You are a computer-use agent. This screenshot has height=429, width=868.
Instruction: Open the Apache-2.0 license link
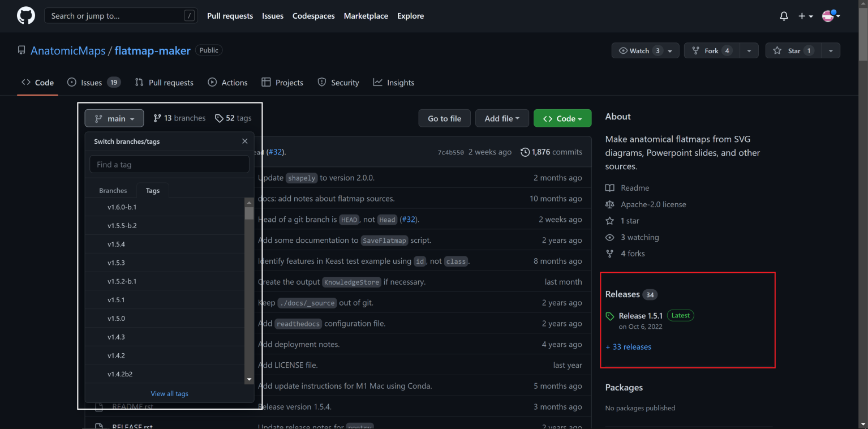646,204
